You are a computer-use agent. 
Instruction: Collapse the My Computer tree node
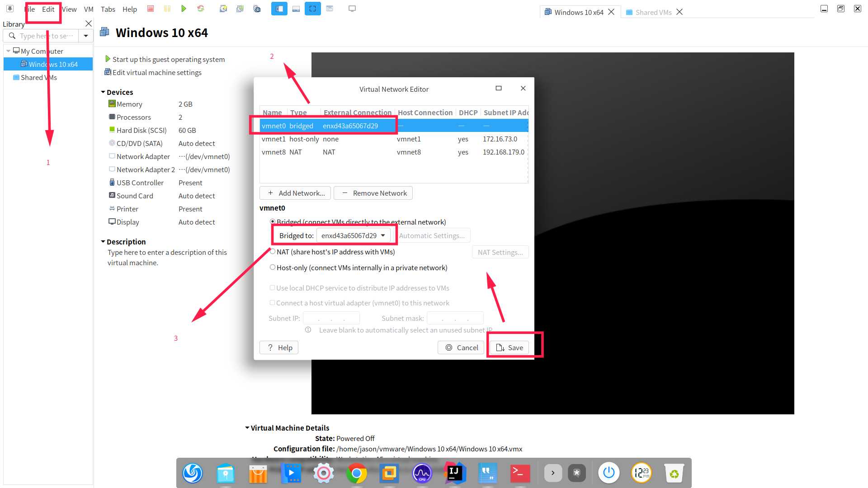pyautogui.click(x=9, y=51)
